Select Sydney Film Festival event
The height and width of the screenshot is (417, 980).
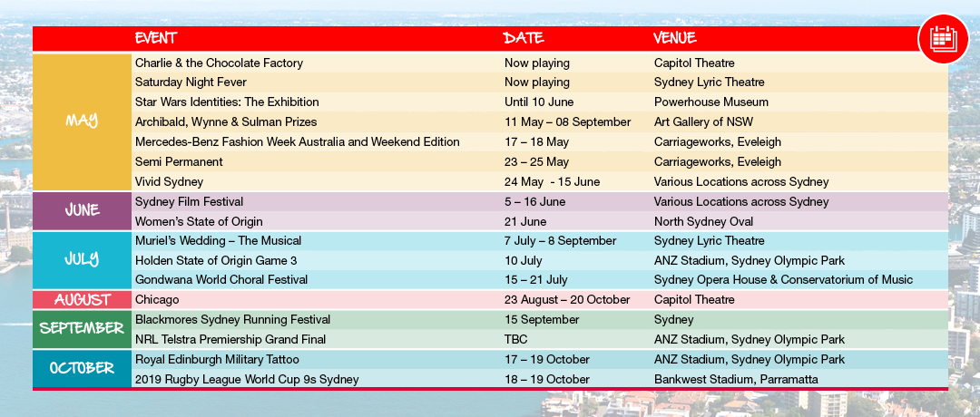[189, 201]
